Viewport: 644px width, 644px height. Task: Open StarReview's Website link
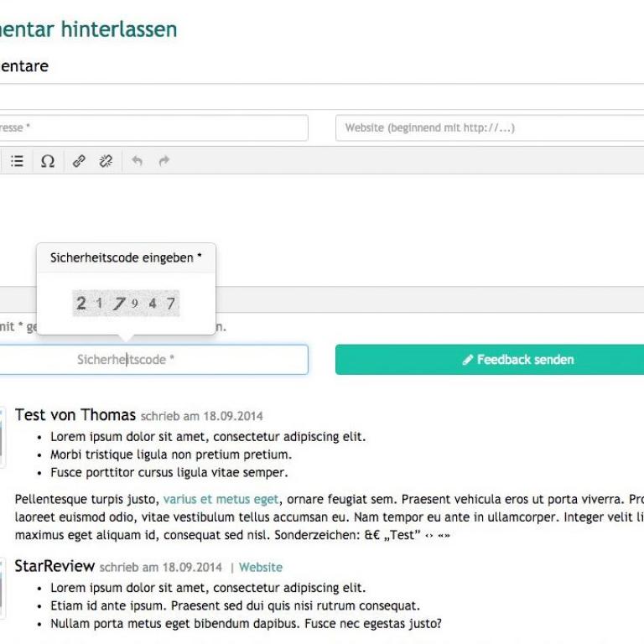point(261,568)
